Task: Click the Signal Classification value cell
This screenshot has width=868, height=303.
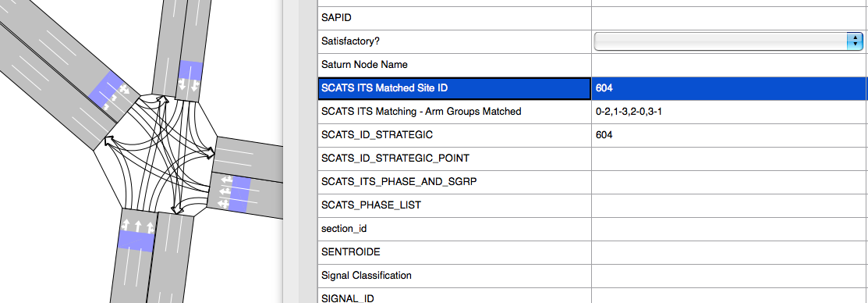Action: [730, 275]
